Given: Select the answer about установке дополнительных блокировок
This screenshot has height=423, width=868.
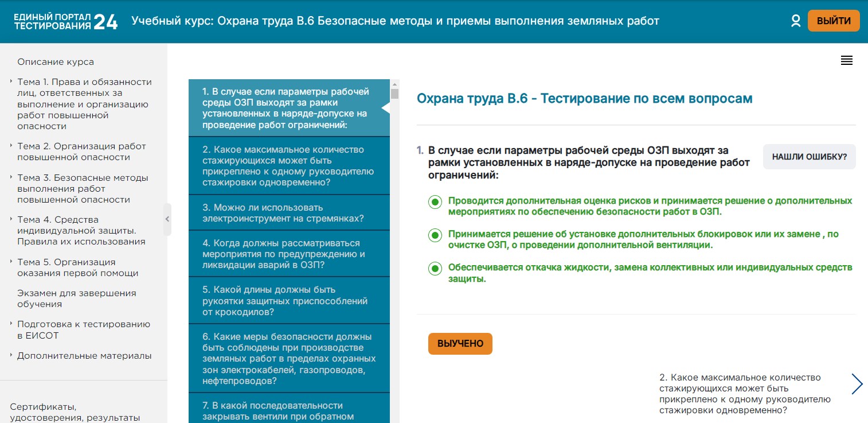Looking at the screenshot, I should 435,235.
